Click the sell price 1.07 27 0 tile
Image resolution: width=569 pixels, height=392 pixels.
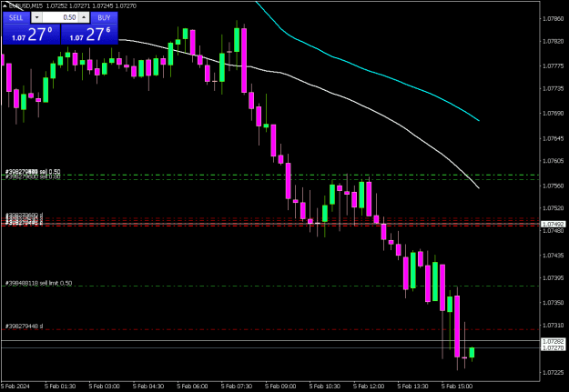[x=32, y=35]
